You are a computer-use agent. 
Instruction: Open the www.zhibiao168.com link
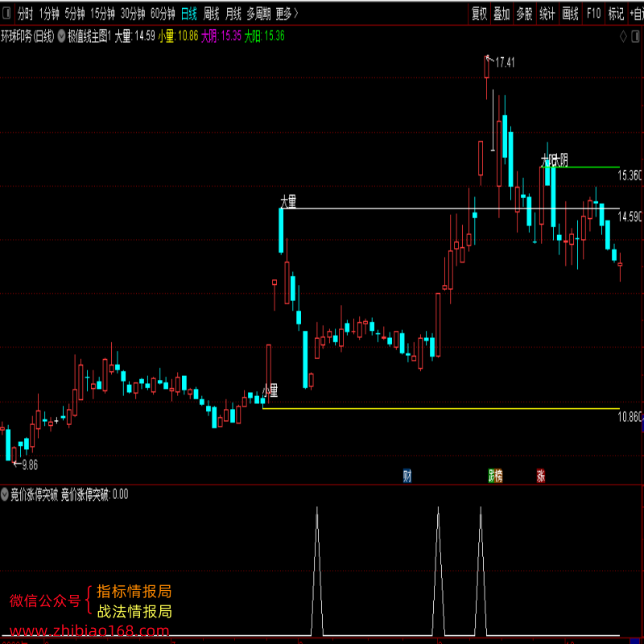click(x=89, y=630)
